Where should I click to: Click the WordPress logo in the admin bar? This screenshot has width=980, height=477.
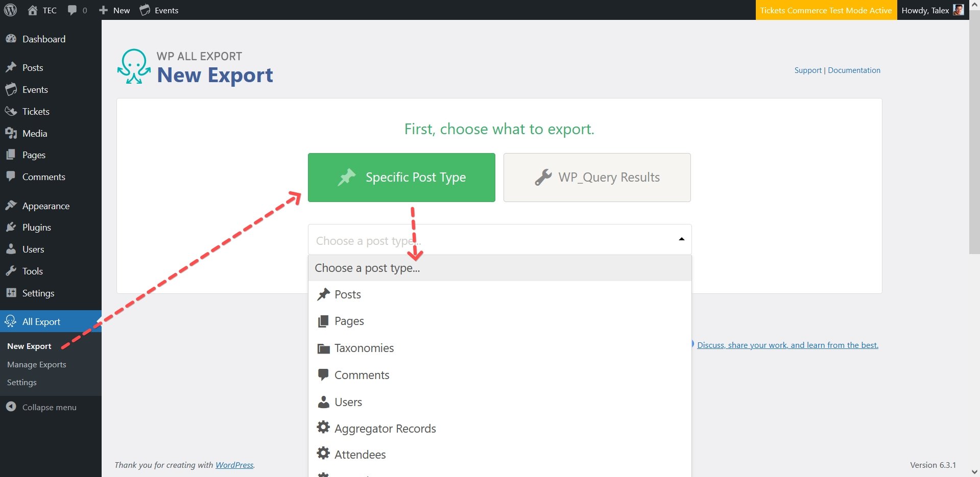pos(11,10)
